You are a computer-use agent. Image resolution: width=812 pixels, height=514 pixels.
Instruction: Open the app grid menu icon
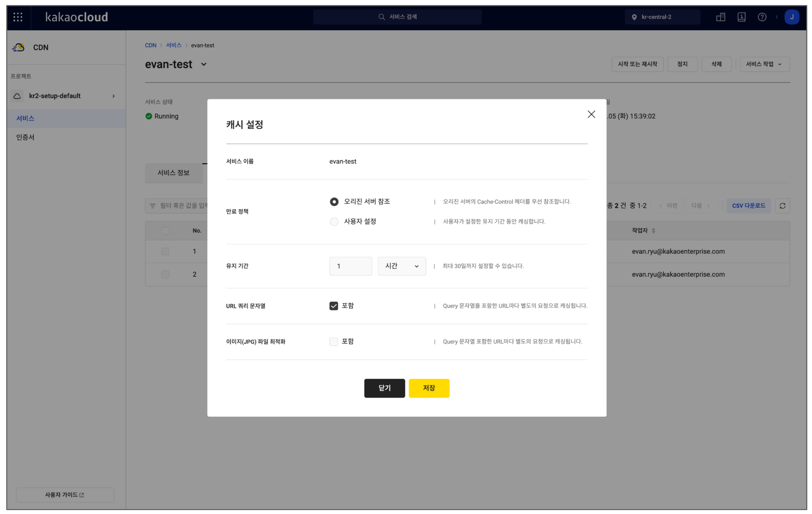18,17
